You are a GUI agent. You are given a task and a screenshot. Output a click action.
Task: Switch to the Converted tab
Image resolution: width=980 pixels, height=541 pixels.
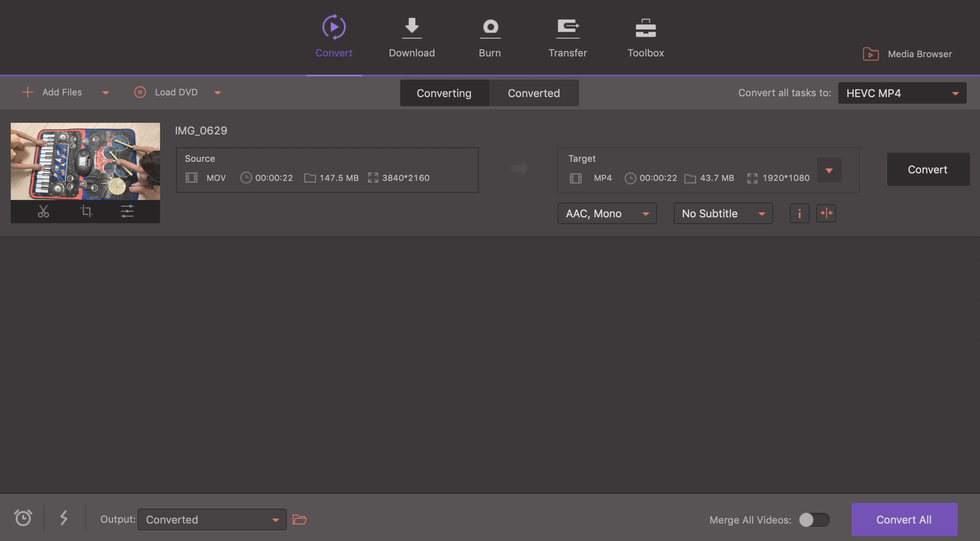point(534,93)
